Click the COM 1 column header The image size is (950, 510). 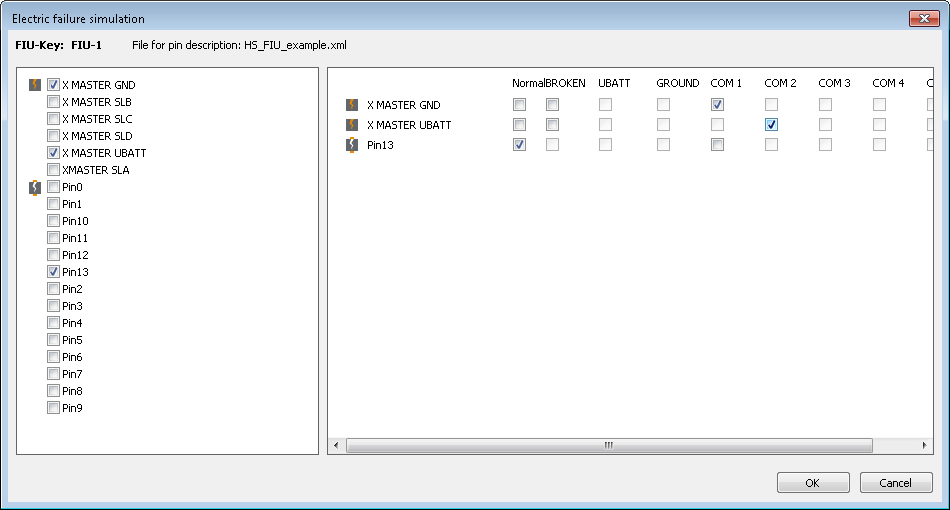(726, 83)
